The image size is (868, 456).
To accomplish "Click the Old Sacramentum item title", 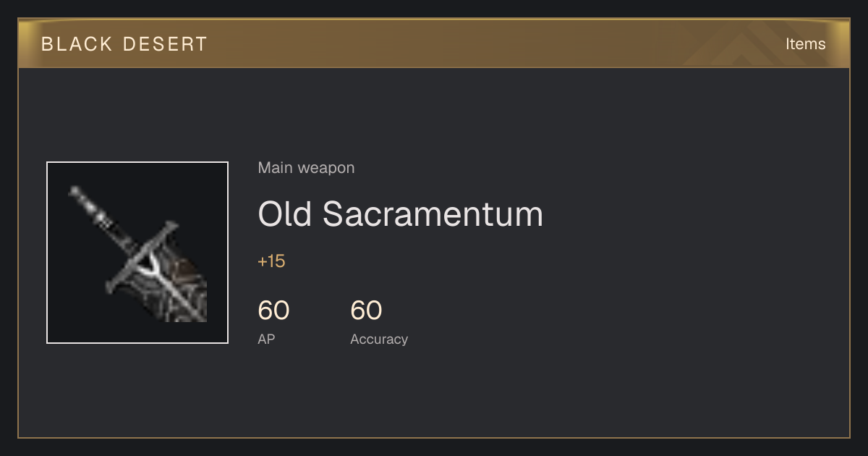I will (400, 214).
